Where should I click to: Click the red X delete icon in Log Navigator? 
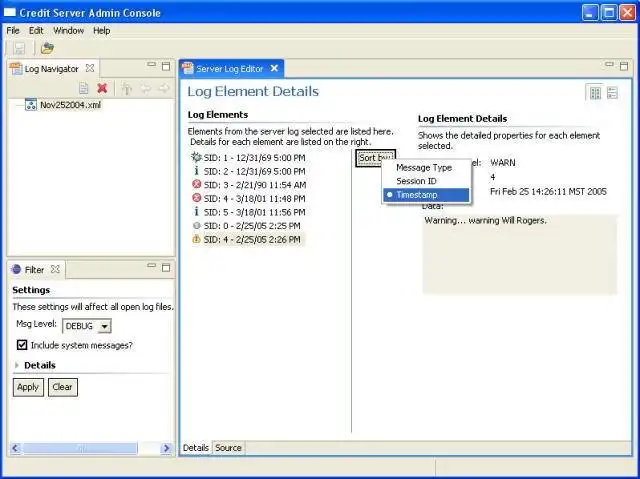[102, 88]
